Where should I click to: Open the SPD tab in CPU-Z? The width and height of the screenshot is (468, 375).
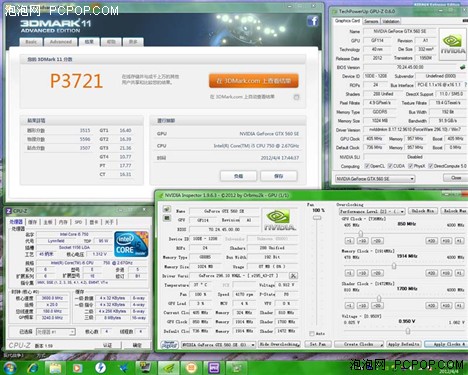[78, 222]
